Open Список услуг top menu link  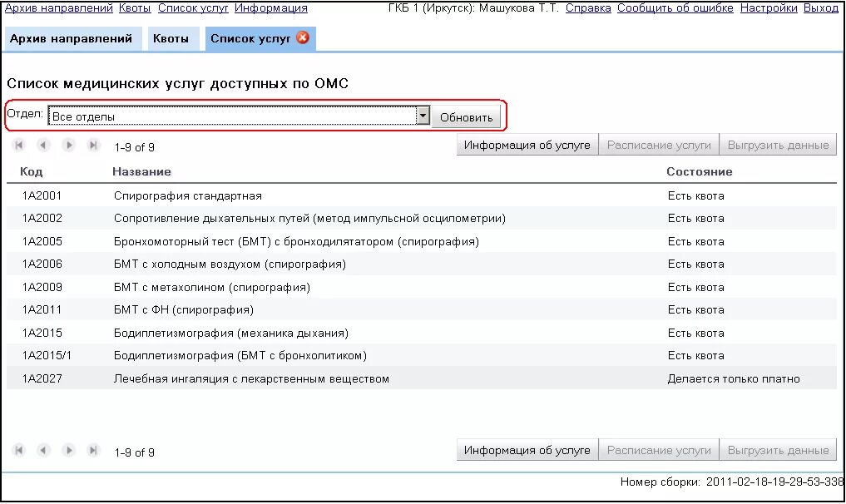(193, 8)
